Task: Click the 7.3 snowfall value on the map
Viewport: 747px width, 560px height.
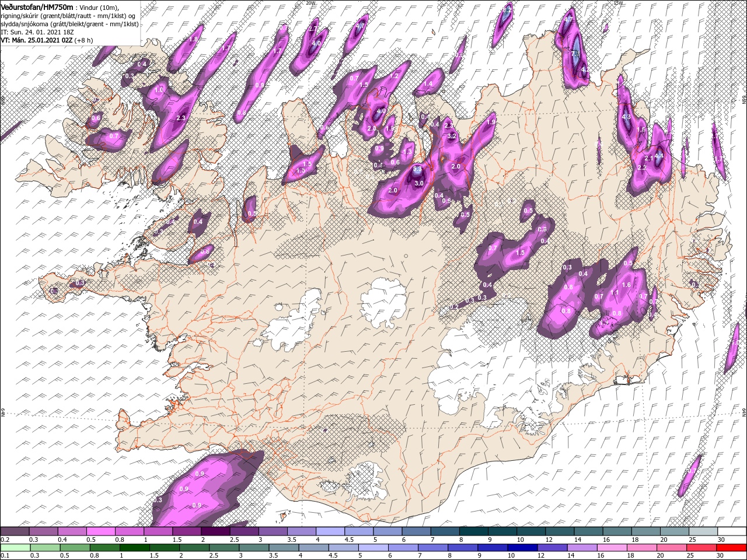Action: [574, 54]
